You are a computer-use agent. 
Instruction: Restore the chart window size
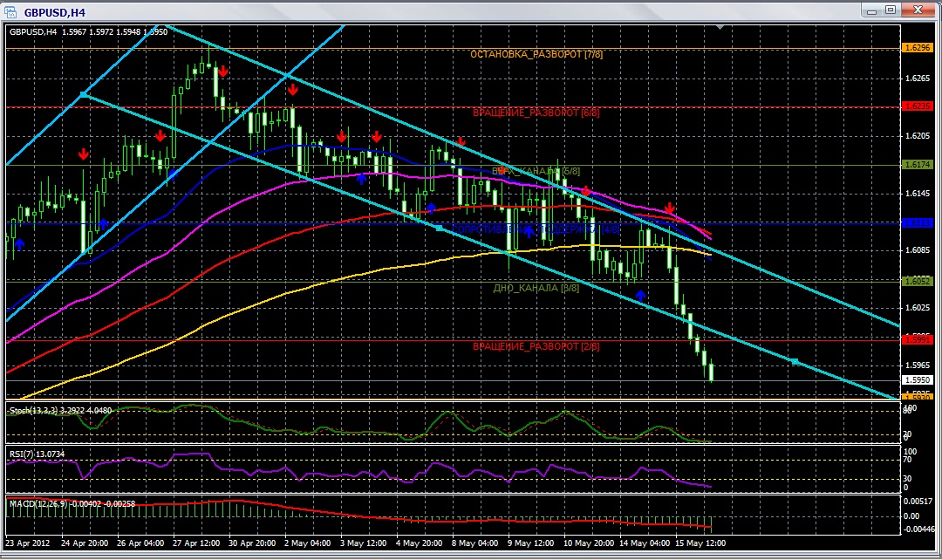[x=890, y=10]
